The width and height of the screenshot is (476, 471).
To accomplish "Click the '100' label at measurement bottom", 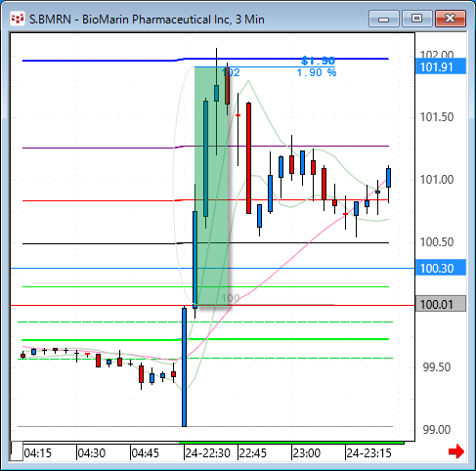I will point(231,298).
